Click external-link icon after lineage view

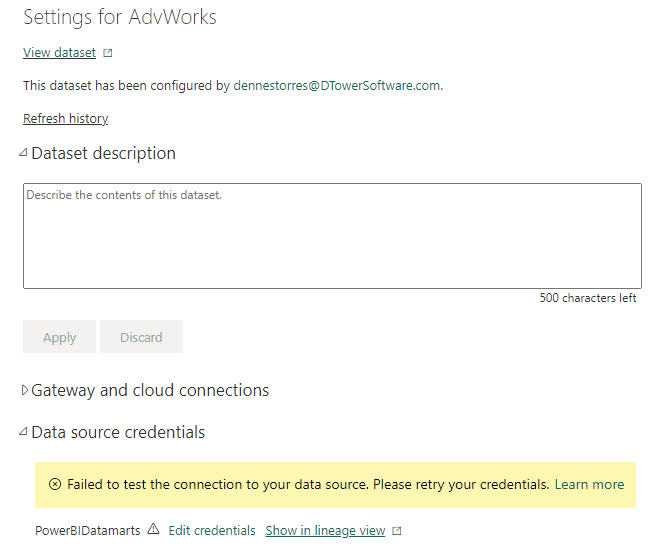pos(397,531)
